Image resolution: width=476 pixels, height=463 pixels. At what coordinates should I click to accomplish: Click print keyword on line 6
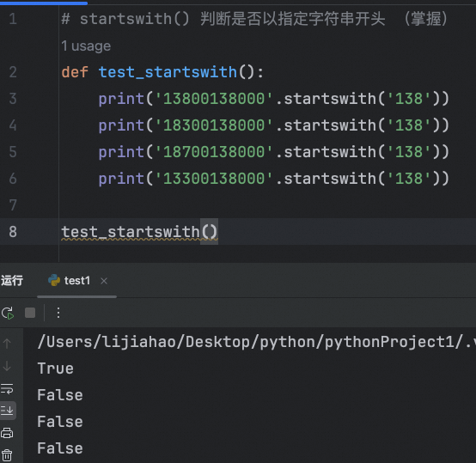(121, 179)
